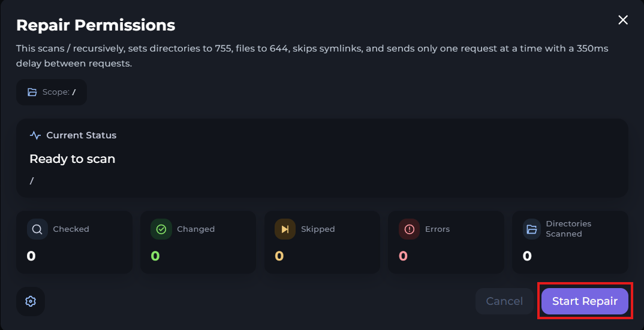The height and width of the screenshot is (330, 644).
Task: Close the Repair Permissions dialog
Action: coord(623,20)
